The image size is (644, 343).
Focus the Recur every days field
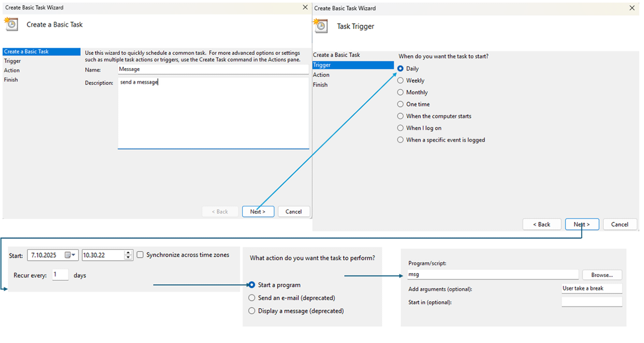point(61,275)
